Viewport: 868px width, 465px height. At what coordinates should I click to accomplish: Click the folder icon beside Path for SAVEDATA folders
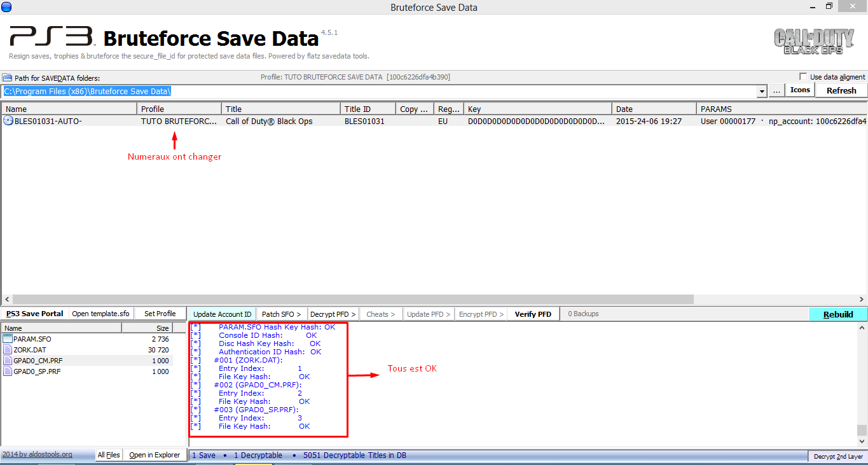click(x=7, y=78)
